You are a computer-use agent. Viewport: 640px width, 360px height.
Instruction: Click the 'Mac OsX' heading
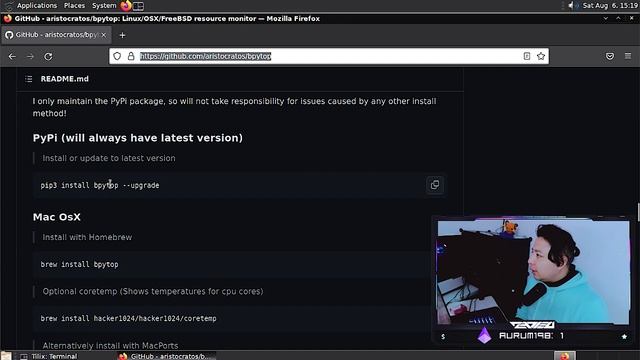click(x=57, y=217)
